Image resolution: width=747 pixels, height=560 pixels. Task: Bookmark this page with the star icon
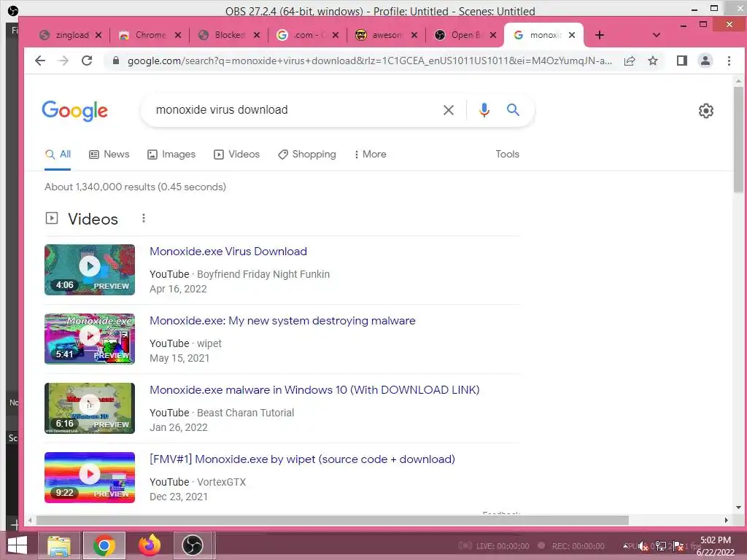click(x=653, y=61)
